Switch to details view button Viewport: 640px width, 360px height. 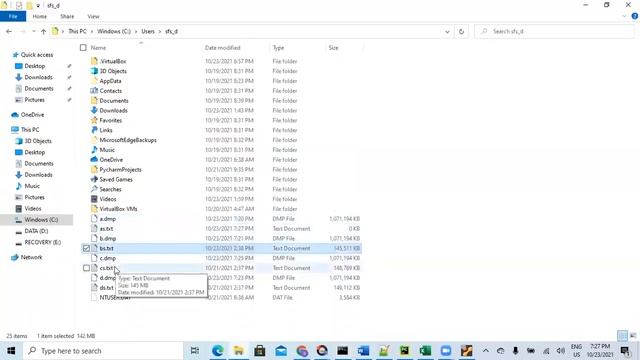click(622, 336)
